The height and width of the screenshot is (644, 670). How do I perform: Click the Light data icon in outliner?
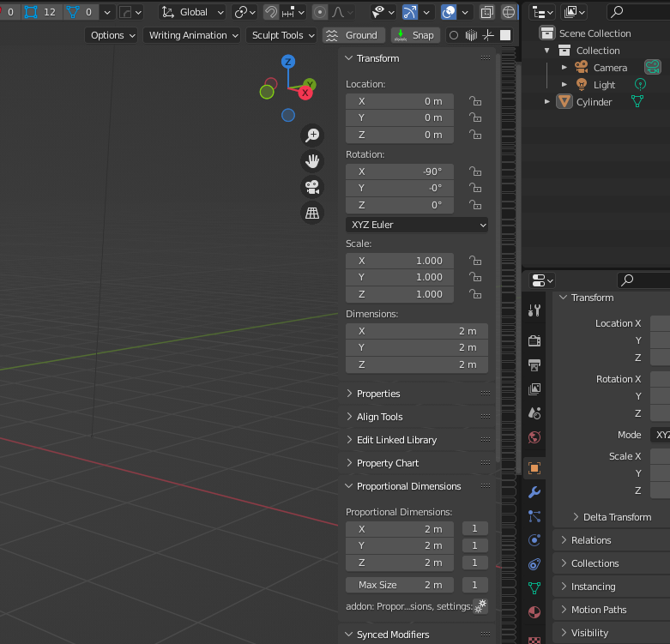(x=640, y=85)
